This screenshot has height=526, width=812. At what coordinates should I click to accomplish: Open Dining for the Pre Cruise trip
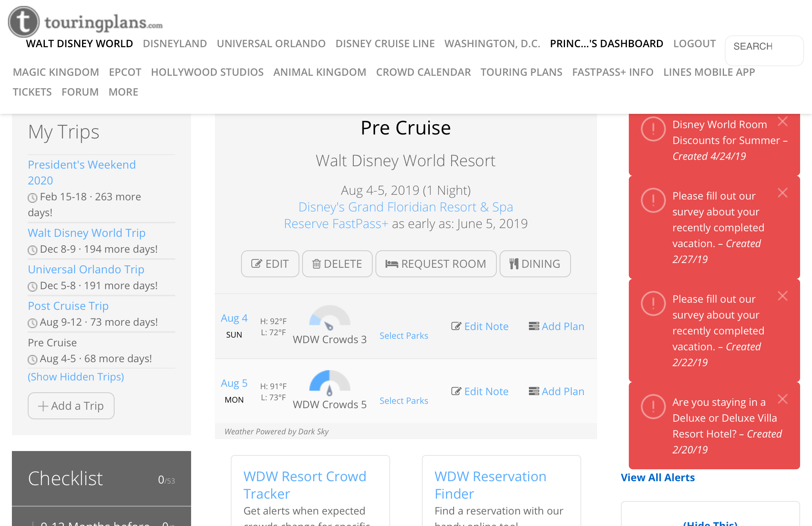click(x=535, y=264)
